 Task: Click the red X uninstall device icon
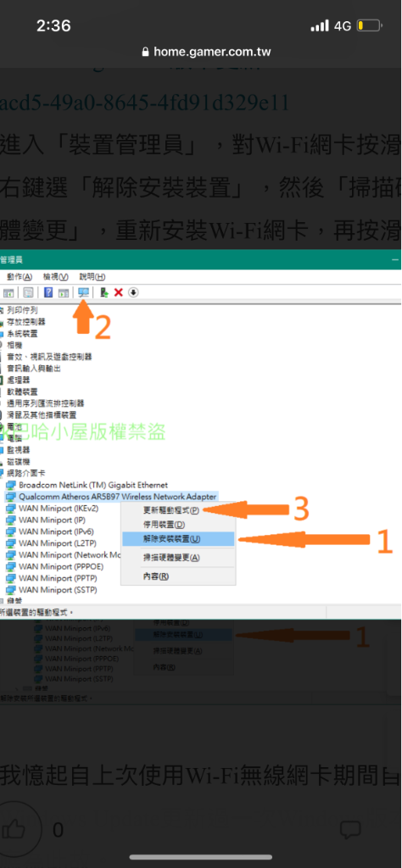[118, 292]
